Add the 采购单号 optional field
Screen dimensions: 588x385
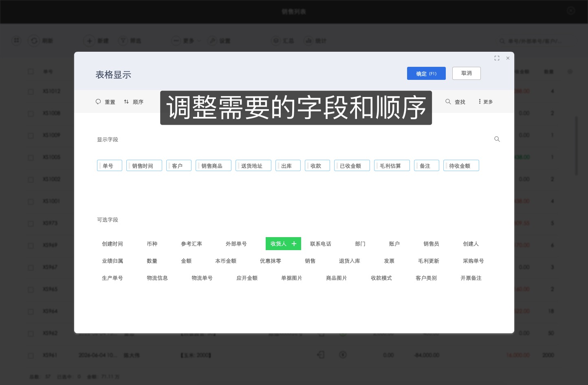click(x=473, y=261)
